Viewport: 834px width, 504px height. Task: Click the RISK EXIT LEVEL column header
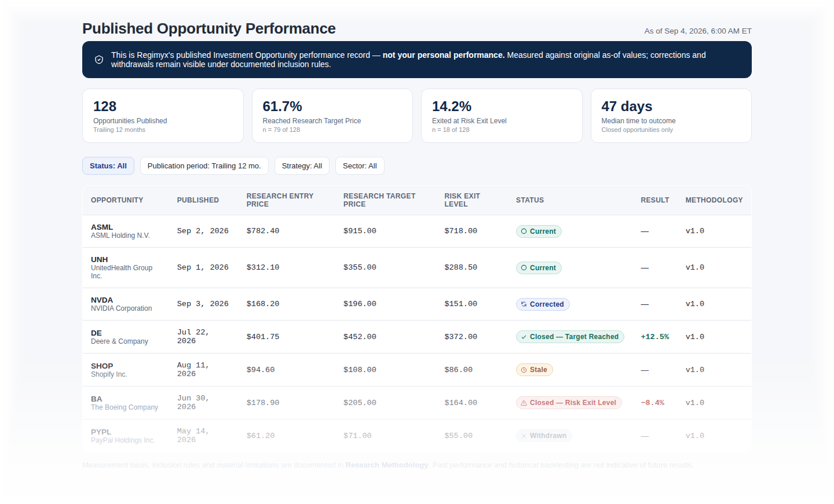click(x=462, y=200)
